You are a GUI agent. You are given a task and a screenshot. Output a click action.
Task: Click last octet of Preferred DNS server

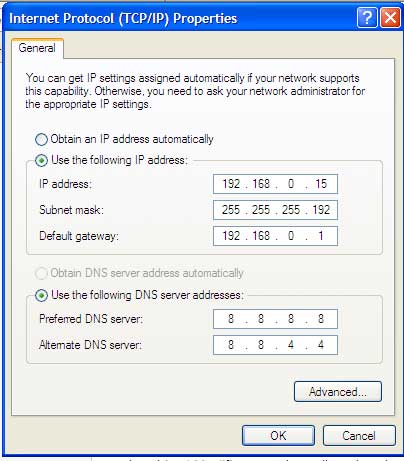(x=321, y=319)
